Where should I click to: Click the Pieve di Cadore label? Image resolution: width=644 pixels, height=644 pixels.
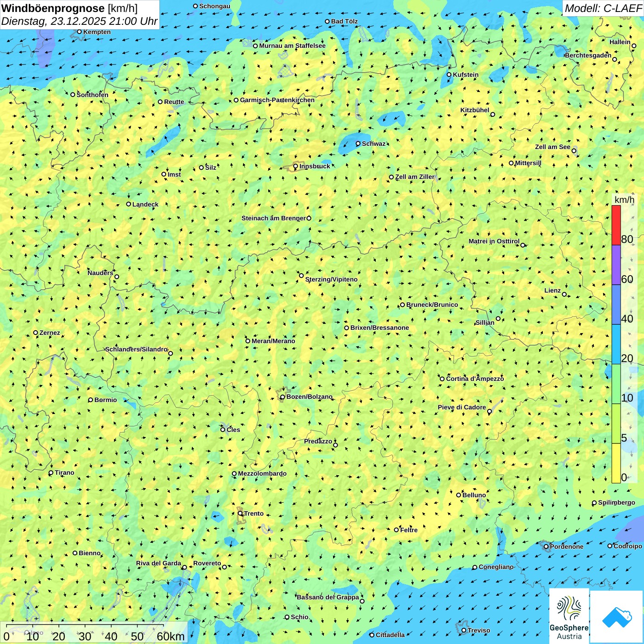pos(462,407)
